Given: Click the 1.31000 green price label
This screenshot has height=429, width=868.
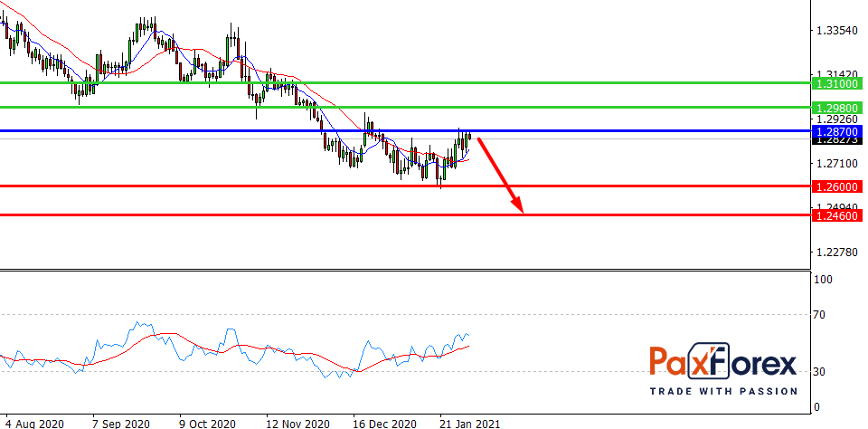Looking at the screenshot, I should [837, 83].
